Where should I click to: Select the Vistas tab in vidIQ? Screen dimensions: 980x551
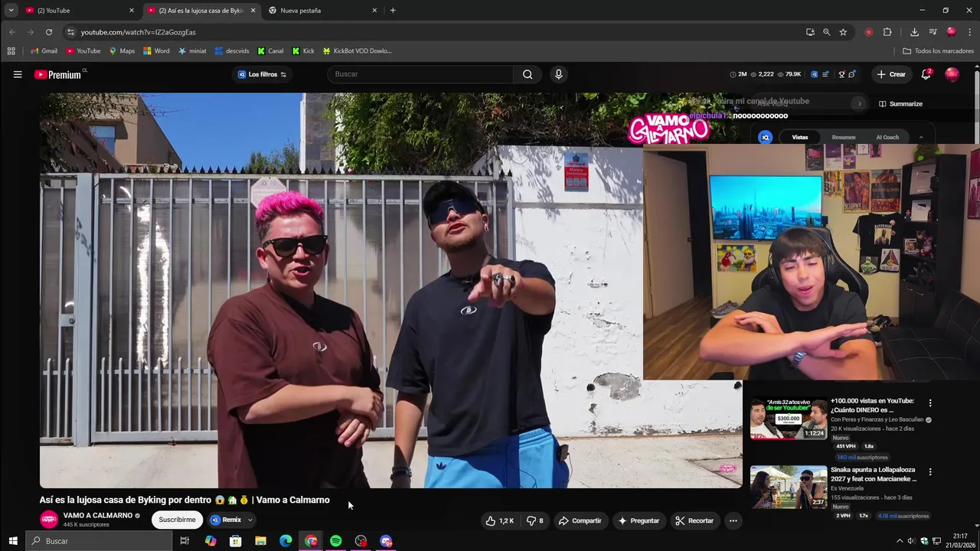pyautogui.click(x=800, y=138)
